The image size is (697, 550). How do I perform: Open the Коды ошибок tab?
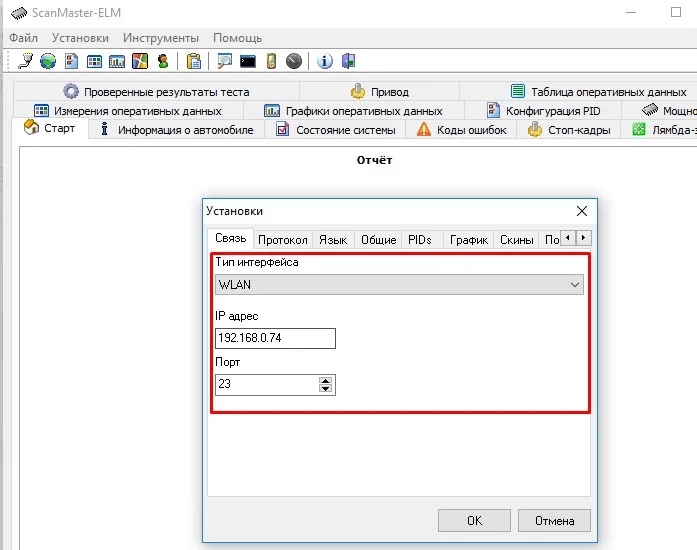(x=461, y=130)
